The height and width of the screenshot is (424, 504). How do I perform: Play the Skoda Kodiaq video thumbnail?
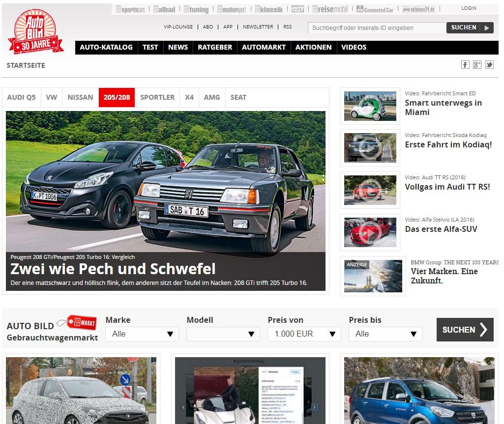370,148
